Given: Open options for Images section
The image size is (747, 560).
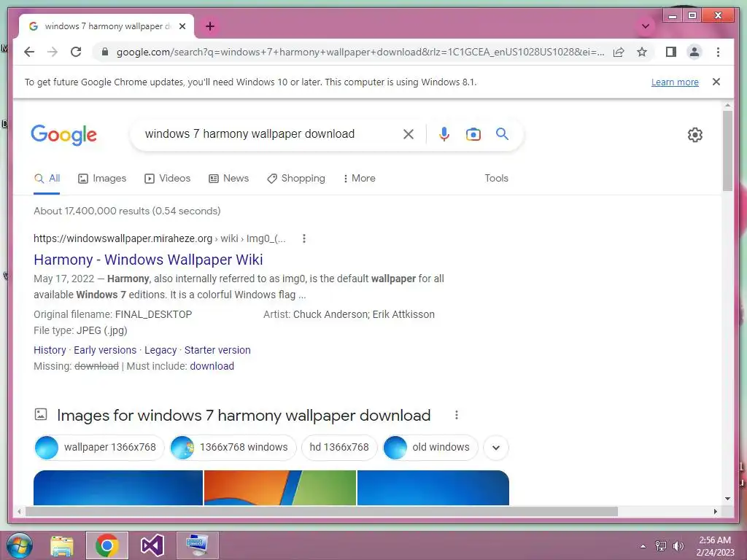Looking at the screenshot, I should (457, 415).
